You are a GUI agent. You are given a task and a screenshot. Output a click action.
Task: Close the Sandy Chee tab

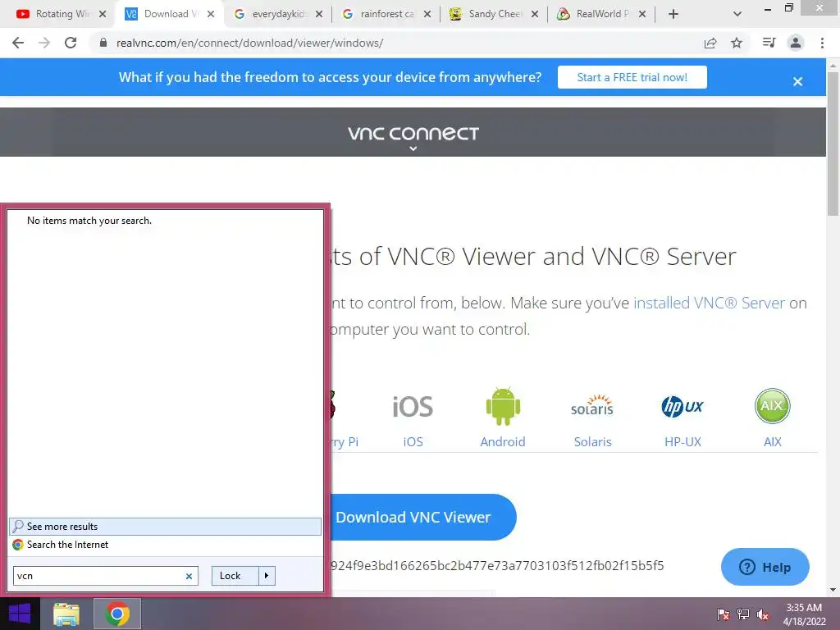[535, 15]
